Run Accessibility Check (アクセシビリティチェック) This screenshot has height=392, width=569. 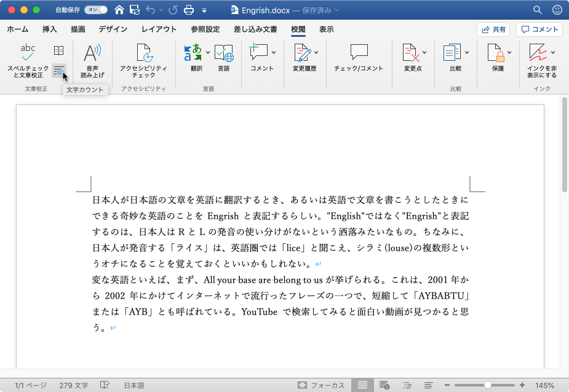[x=143, y=61]
